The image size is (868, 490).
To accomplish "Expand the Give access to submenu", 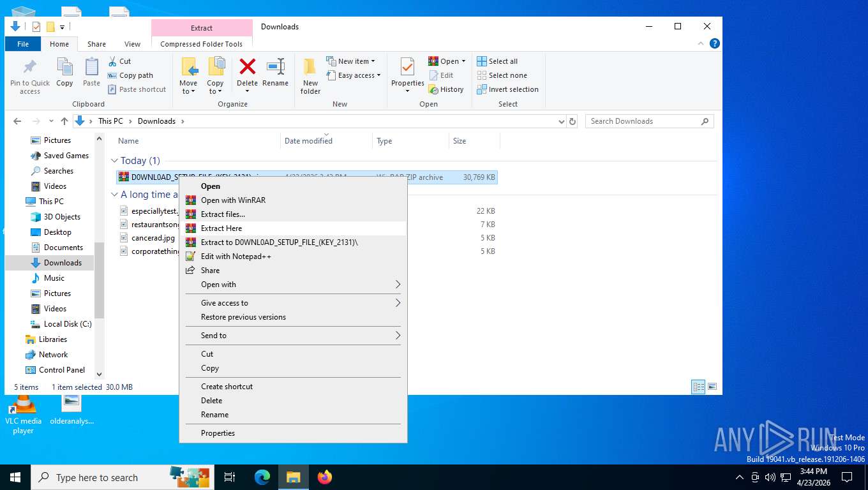I will point(293,303).
